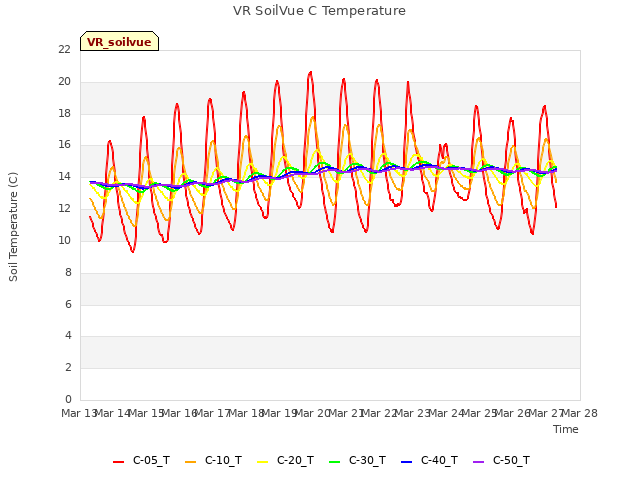The image size is (640, 480).
Task: Click the Mar 28 x-axis tick label
Action: coord(580,413)
